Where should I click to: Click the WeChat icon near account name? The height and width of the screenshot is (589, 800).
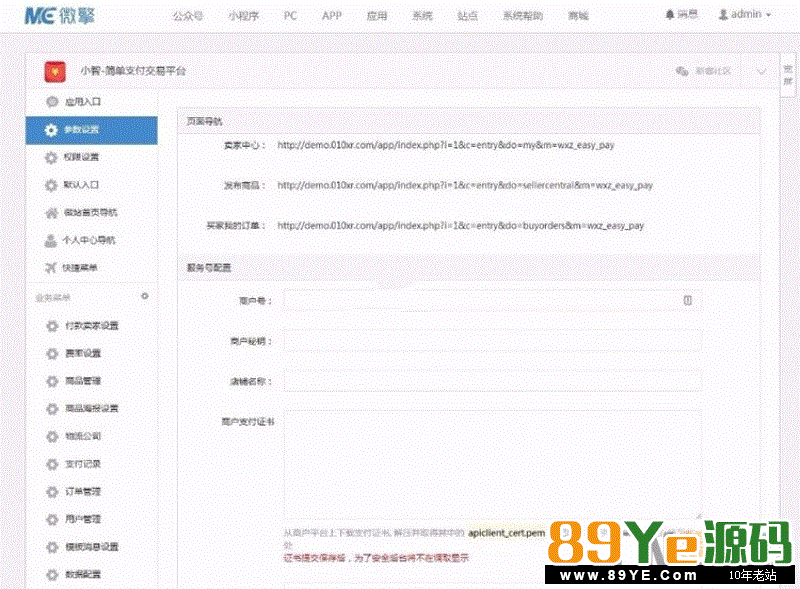[x=682, y=71]
